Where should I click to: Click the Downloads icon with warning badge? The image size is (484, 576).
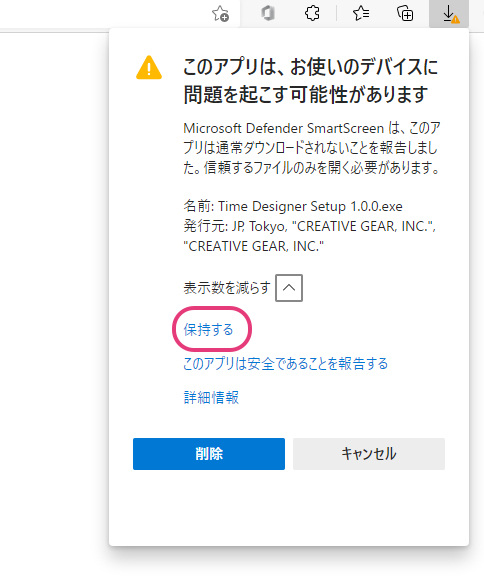point(449,14)
